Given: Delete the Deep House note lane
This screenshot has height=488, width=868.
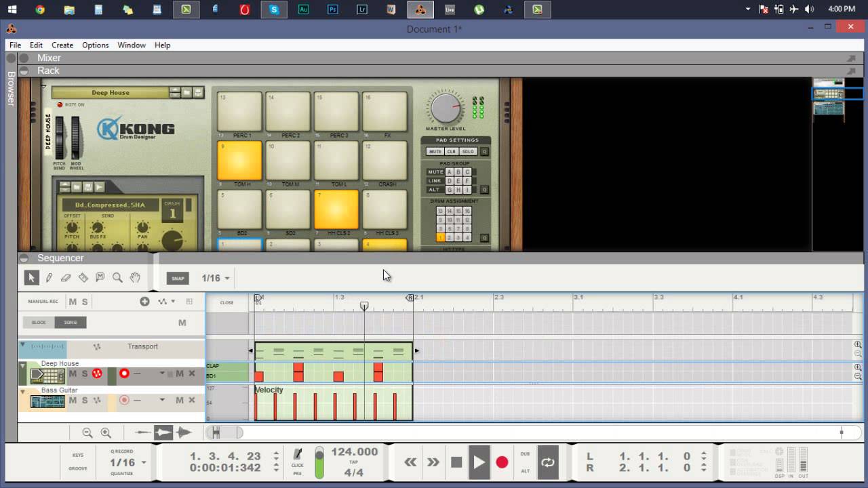Looking at the screenshot, I should (x=192, y=373).
